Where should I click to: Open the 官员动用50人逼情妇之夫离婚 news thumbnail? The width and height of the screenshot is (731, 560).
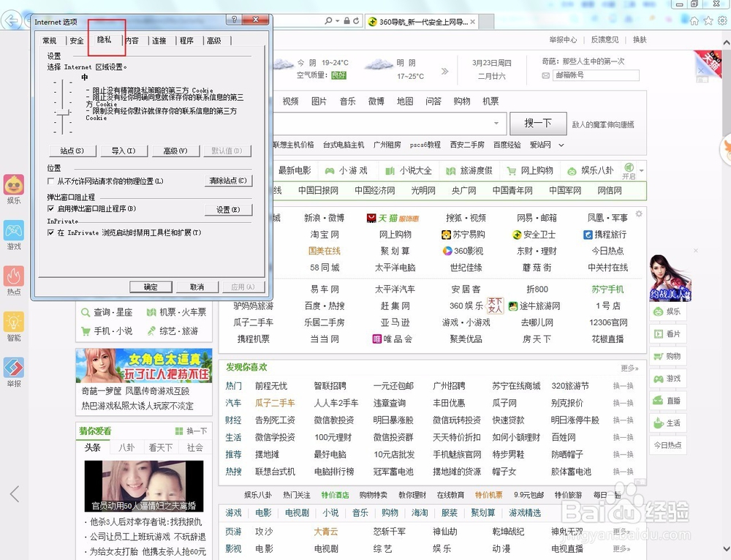pos(144,486)
